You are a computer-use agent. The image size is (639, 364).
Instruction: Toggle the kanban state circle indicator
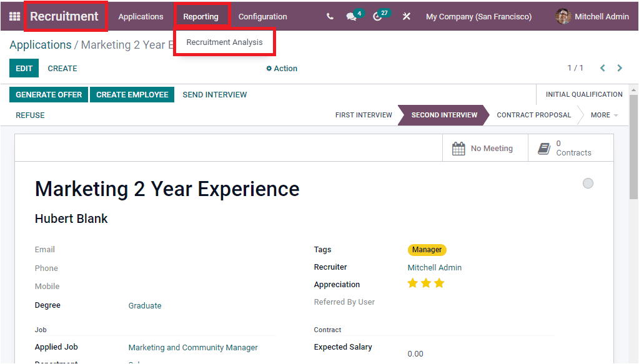tap(588, 183)
